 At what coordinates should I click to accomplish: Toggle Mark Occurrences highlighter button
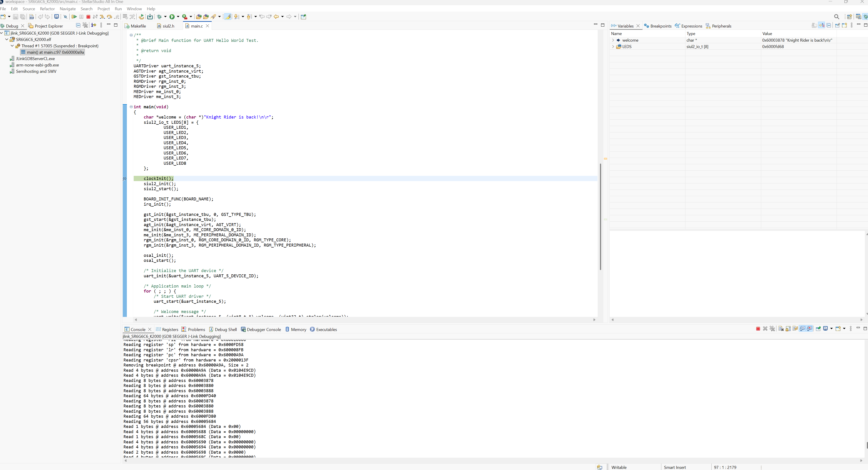(228, 17)
